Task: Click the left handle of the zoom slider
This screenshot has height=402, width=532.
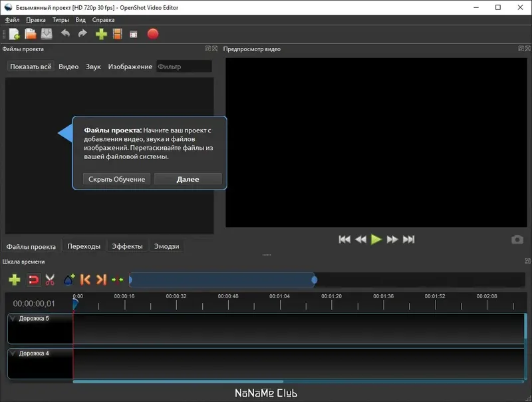Action: point(130,280)
